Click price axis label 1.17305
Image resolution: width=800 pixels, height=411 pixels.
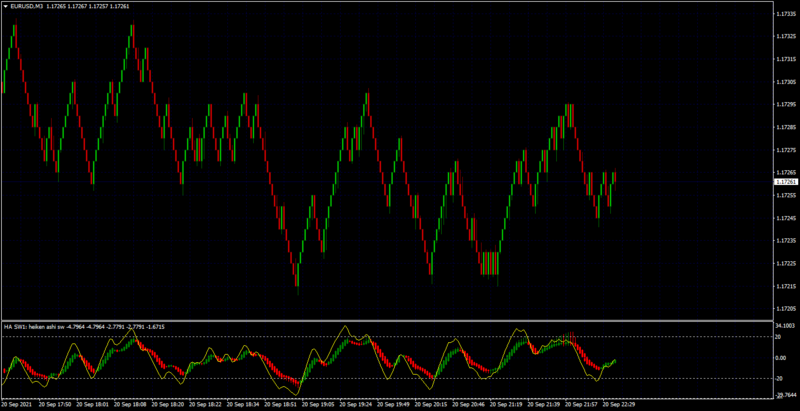786,82
